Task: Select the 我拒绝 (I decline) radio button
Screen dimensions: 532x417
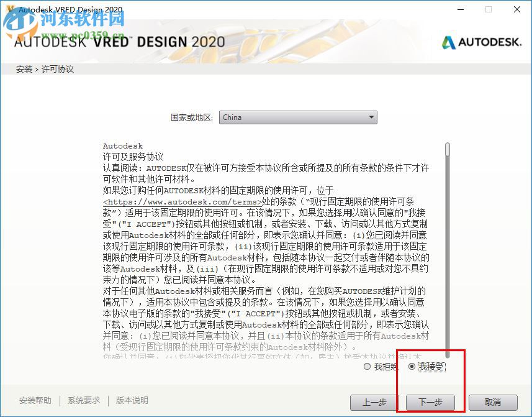Action: coord(367,367)
